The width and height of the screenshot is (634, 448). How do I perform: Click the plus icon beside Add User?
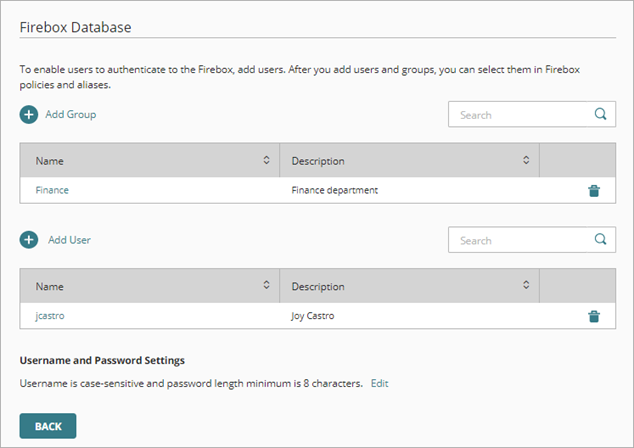[28, 240]
